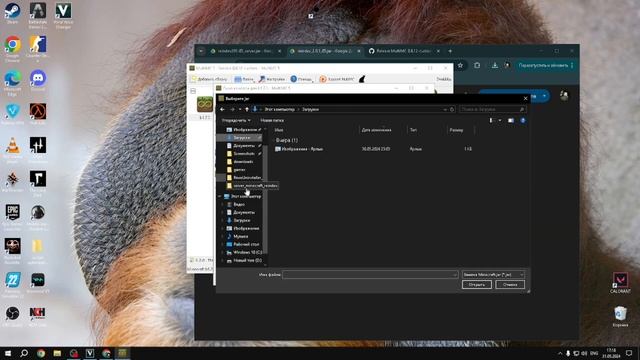Click up-one-level arrow in file dialog
This screenshot has height=360, width=640.
pos(247,109)
